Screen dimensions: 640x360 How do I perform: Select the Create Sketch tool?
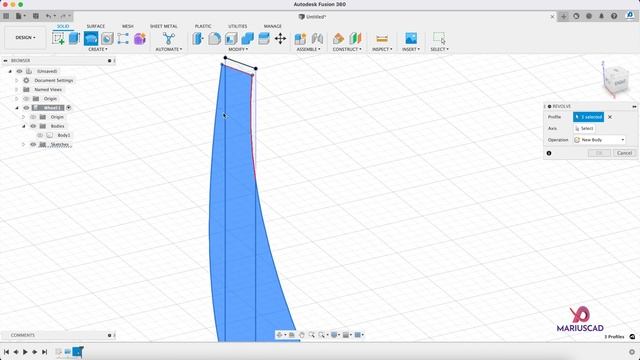point(58,39)
